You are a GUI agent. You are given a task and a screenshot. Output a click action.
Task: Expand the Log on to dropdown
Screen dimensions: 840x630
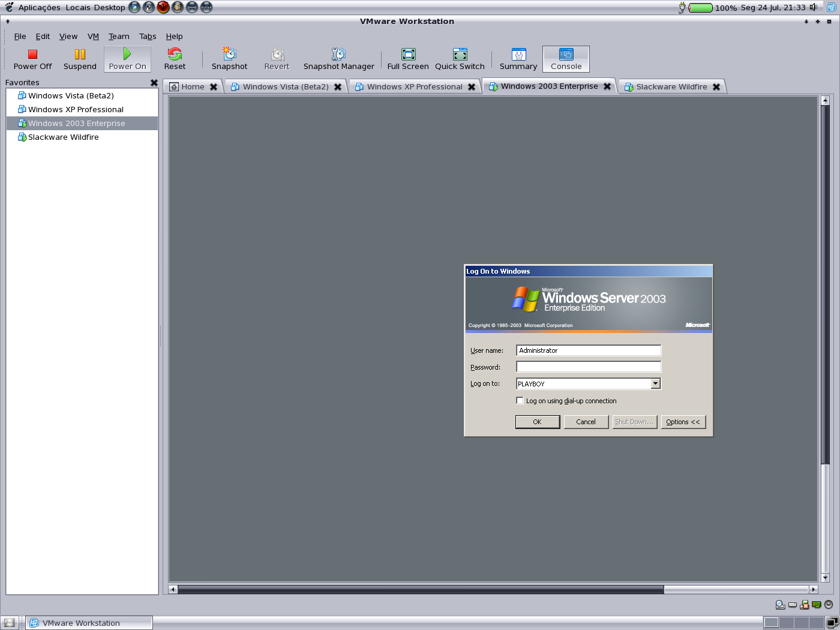coord(655,383)
